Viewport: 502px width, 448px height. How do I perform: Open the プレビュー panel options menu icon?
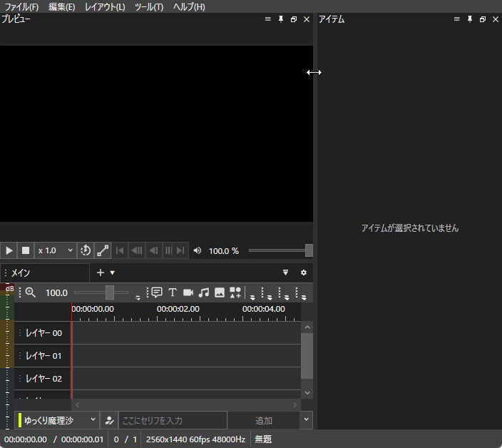click(x=268, y=19)
